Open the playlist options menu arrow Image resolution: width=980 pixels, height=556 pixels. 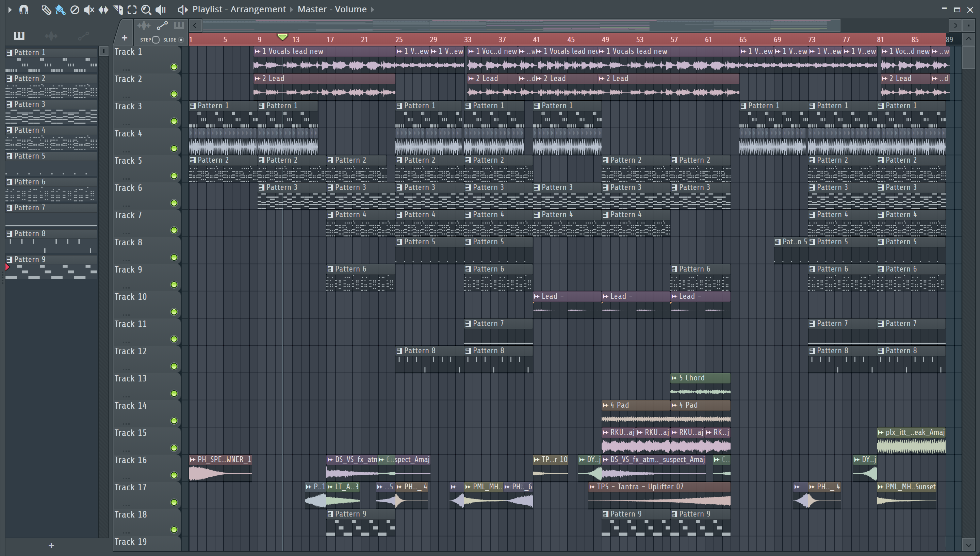tap(10, 10)
